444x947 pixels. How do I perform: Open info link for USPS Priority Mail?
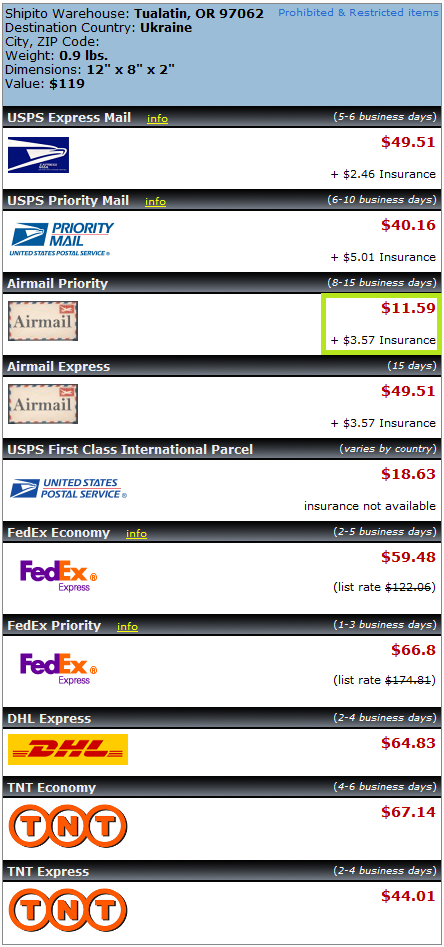point(155,201)
